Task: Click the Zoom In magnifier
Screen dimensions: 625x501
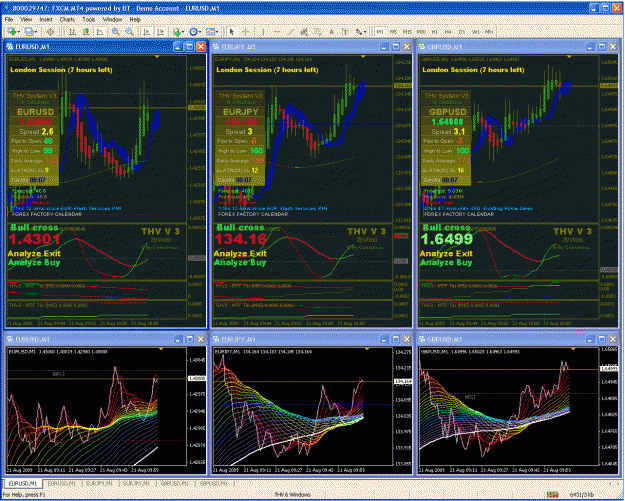Action: pos(116,32)
